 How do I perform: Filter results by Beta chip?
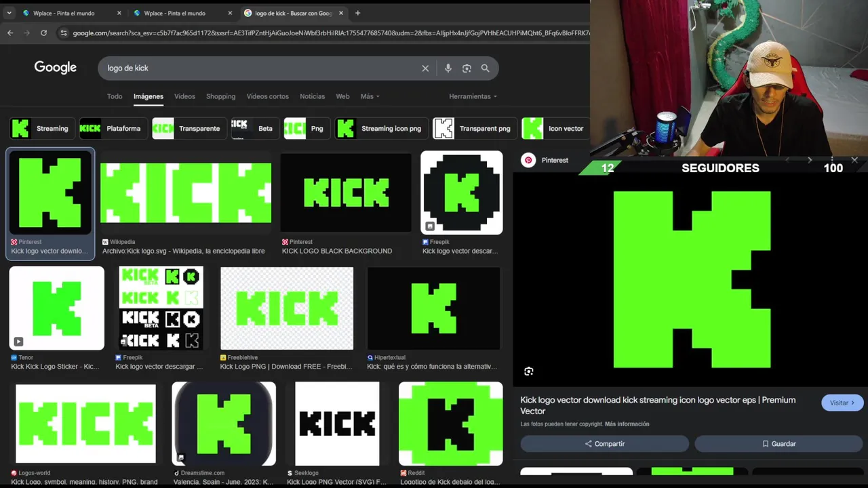(x=255, y=128)
